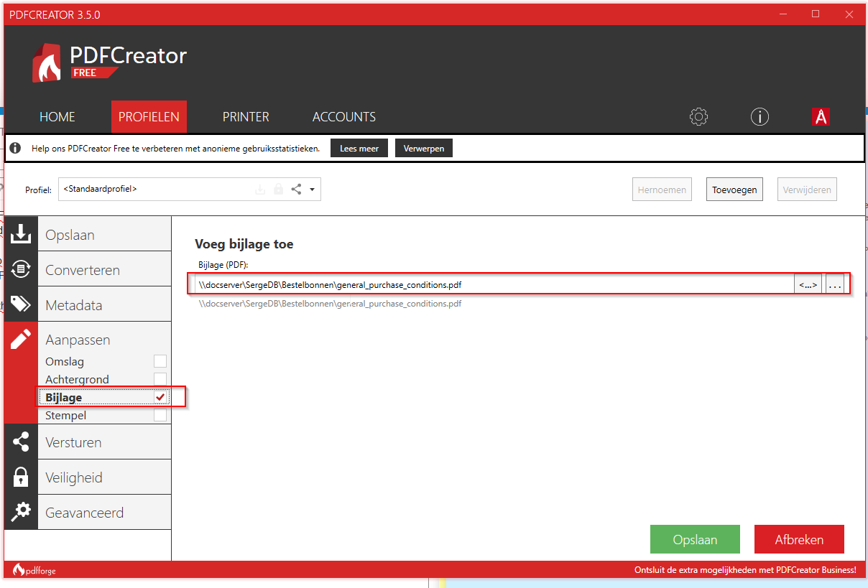Uncheck the Bijlage checkbox
The width and height of the screenshot is (868, 588).
[x=160, y=397]
